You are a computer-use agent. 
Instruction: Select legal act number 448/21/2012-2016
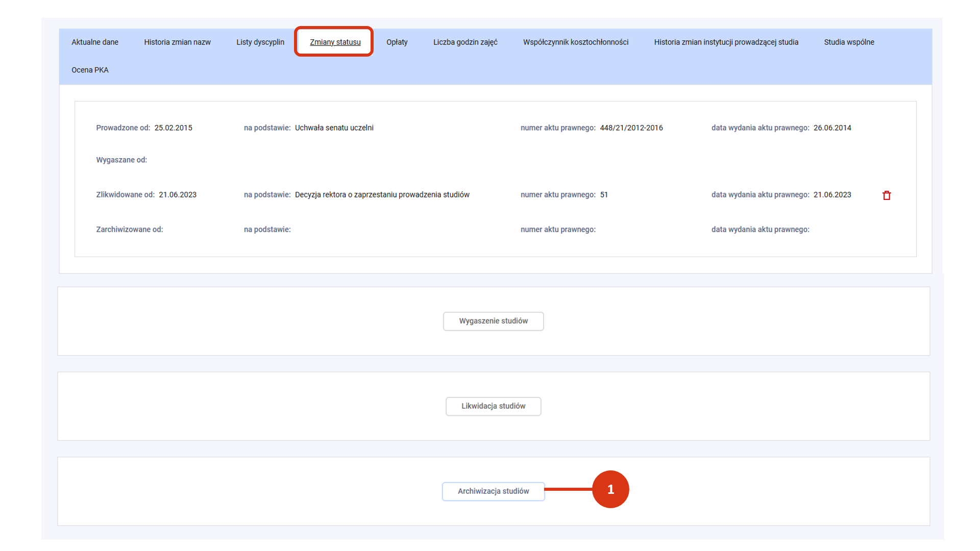click(x=631, y=128)
